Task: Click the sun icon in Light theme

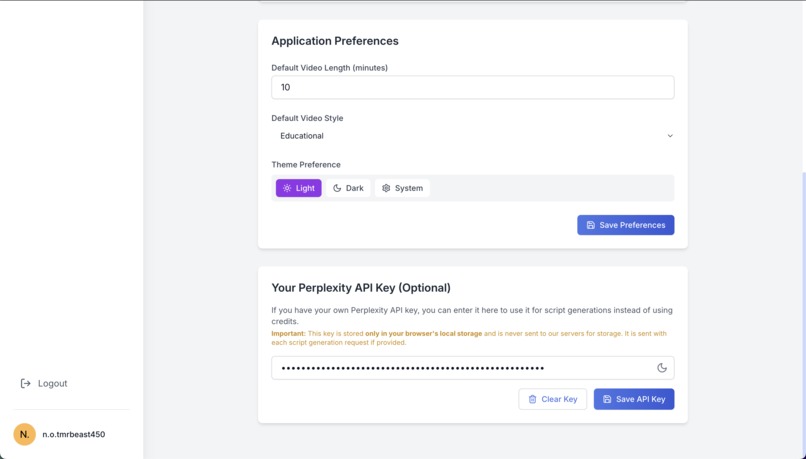Action: click(287, 188)
